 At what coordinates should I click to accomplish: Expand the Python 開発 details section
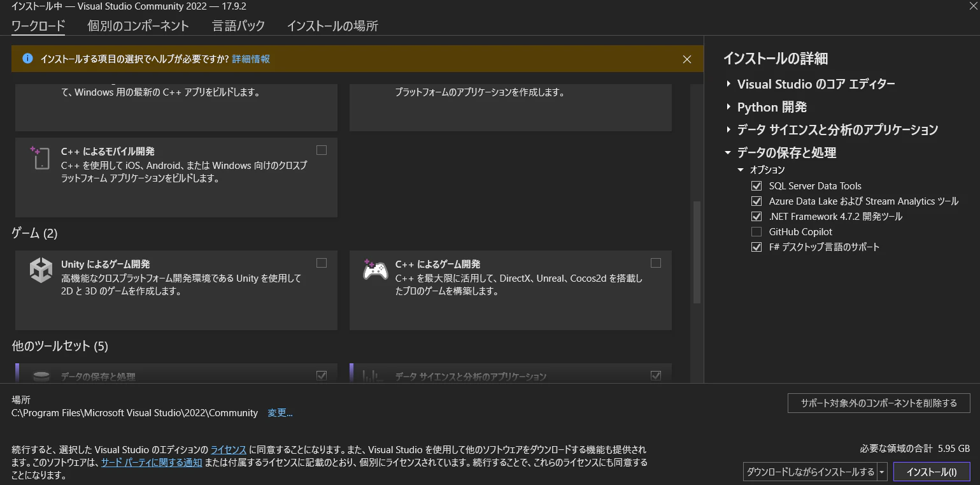(728, 107)
